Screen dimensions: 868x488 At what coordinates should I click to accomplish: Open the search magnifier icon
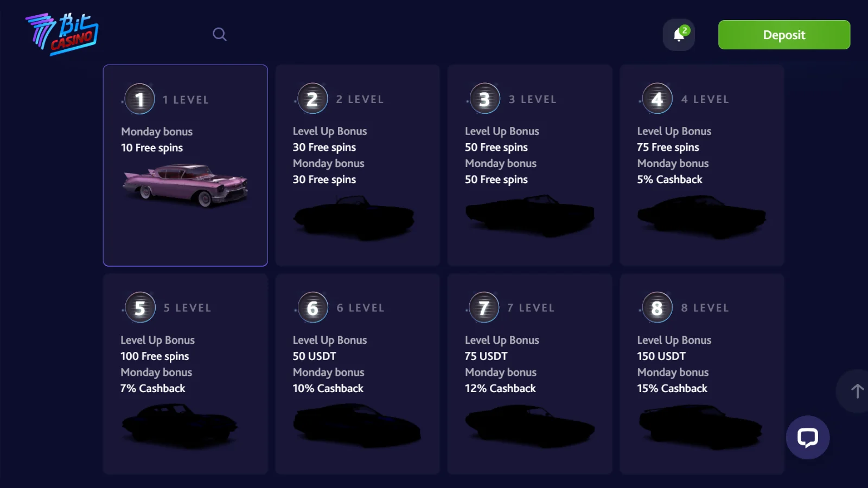pyautogui.click(x=219, y=35)
